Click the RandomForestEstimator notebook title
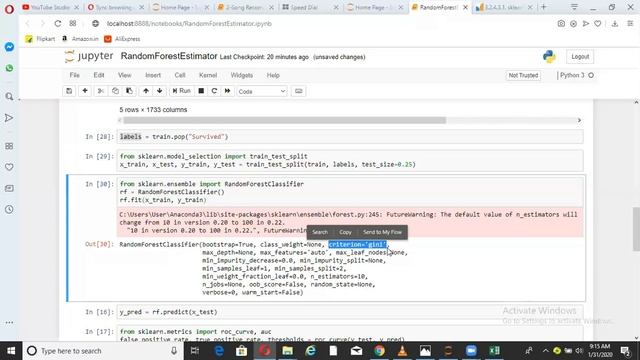 169,56
